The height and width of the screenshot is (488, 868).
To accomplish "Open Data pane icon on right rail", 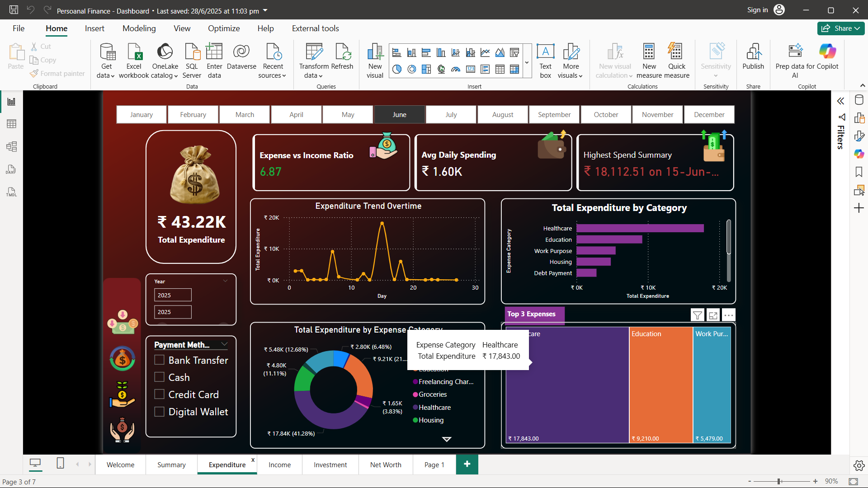I will coord(859,100).
